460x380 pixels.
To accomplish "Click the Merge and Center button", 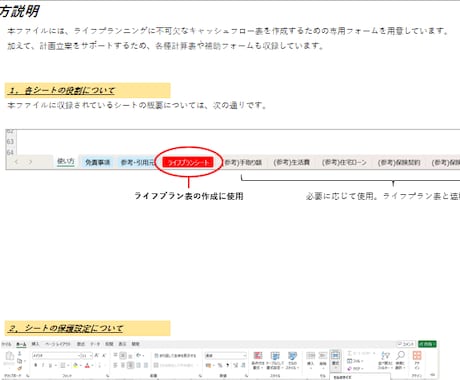I will [177, 365].
